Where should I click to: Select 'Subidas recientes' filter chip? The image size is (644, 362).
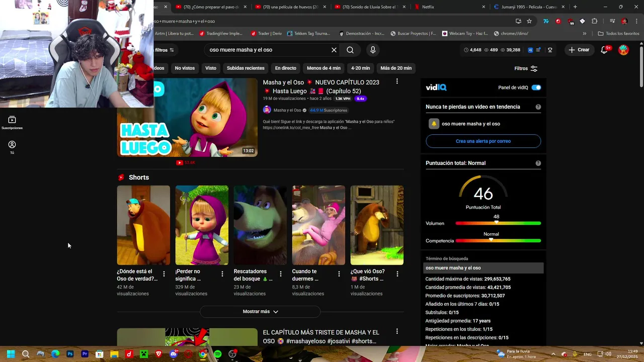point(246,68)
